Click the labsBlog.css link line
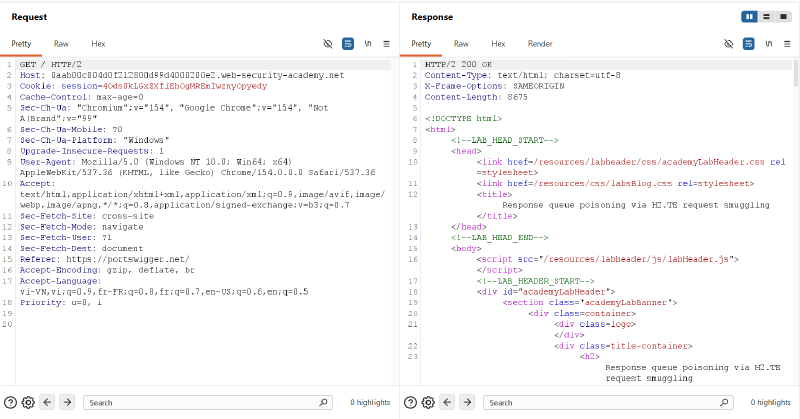Image resolution: width=800 pixels, height=419 pixels. point(615,183)
